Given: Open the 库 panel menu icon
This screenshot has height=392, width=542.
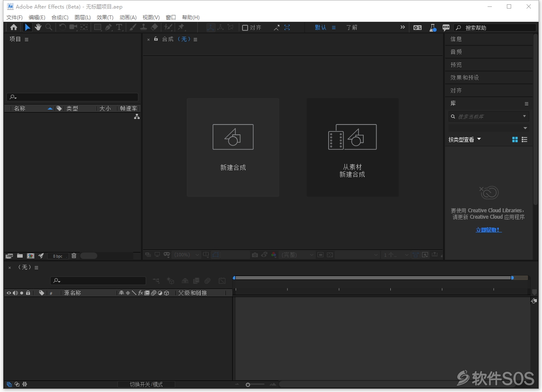Looking at the screenshot, I should [527, 104].
